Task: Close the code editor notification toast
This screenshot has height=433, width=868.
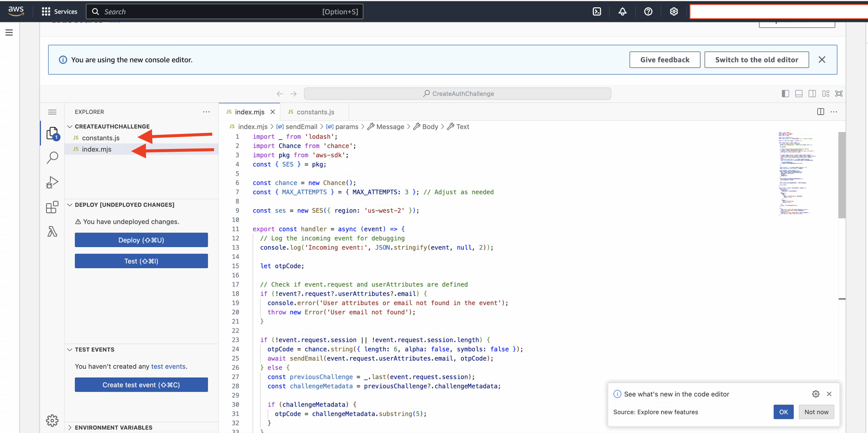Action: click(829, 394)
